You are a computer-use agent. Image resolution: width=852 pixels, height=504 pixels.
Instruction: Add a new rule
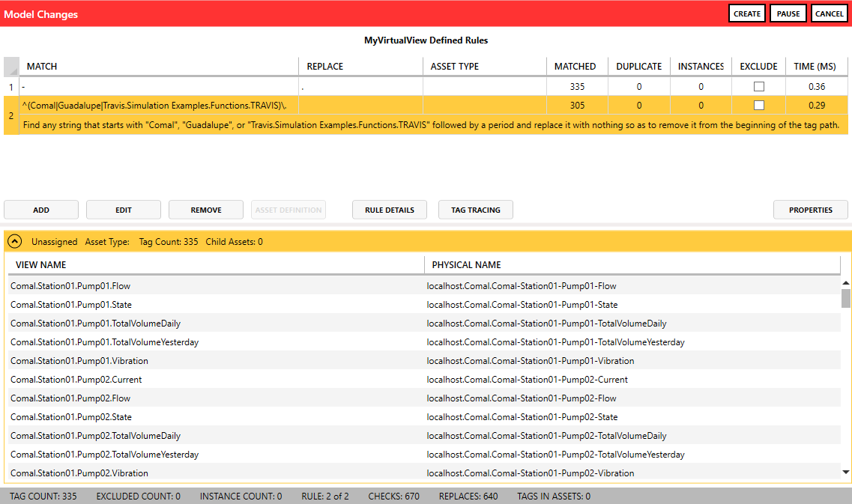pyautogui.click(x=41, y=210)
